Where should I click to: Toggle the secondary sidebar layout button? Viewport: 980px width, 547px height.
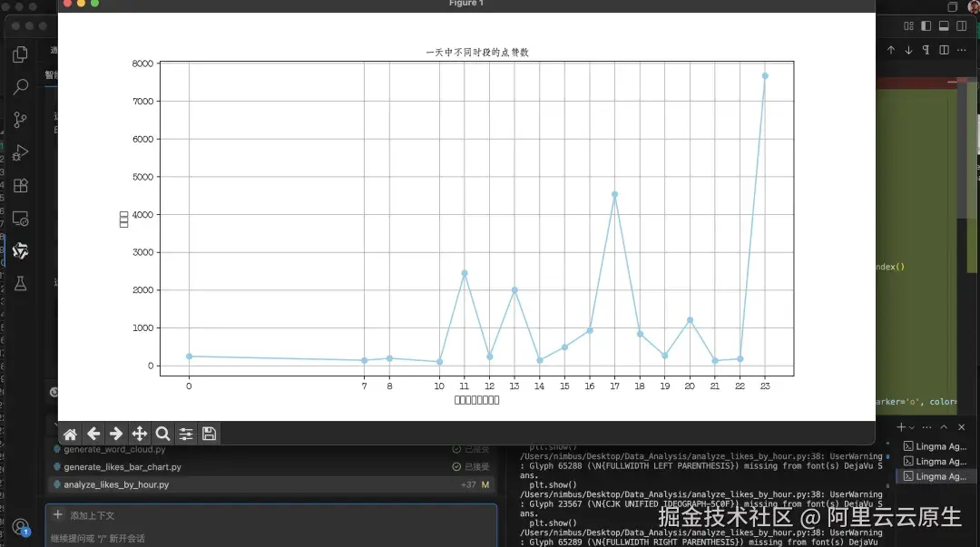(x=961, y=25)
